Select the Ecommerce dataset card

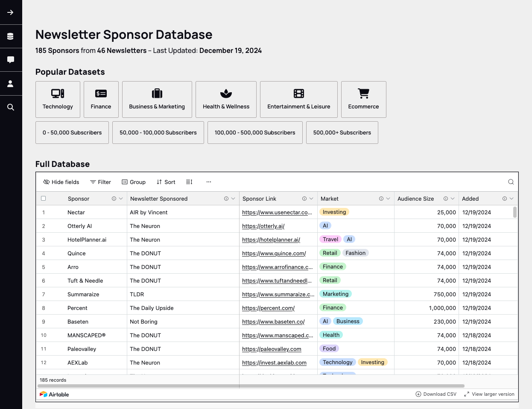click(364, 99)
